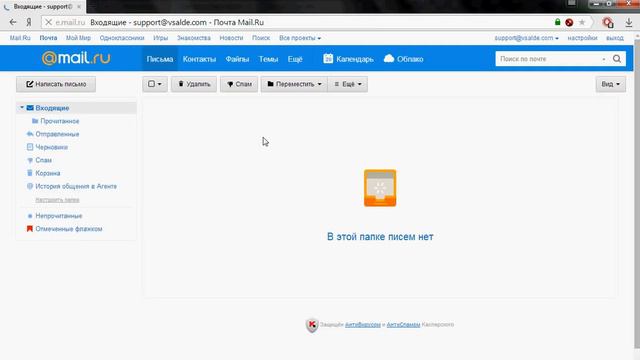Image resolution: width=640 pixels, height=360 pixels.
Task: Click the Спам toolbar button
Action: (x=239, y=84)
